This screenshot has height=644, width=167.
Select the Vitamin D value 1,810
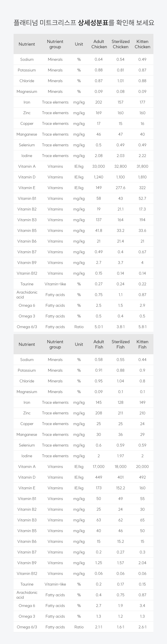click(x=142, y=177)
